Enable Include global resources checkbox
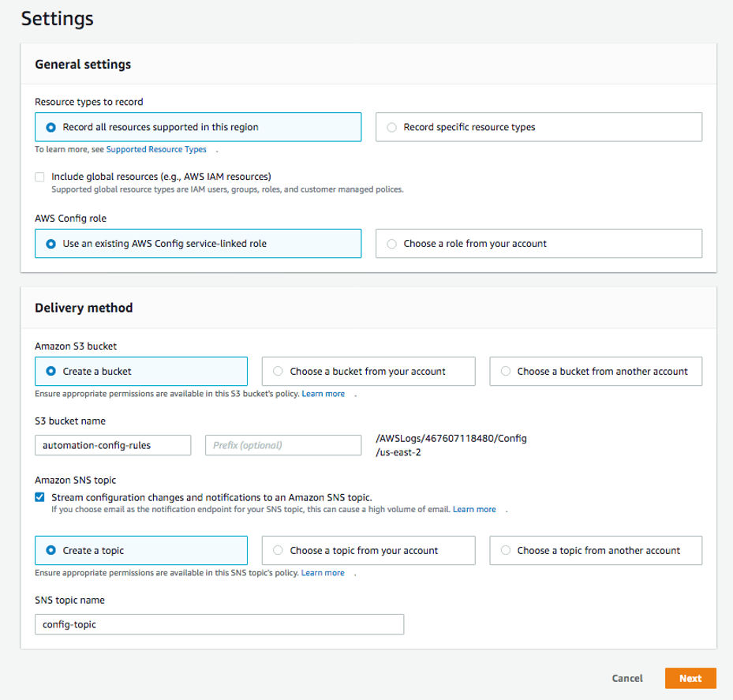 click(x=39, y=177)
